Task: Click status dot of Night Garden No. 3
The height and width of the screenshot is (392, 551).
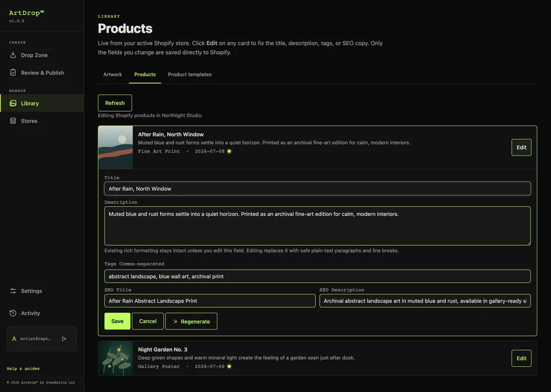Action: (x=229, y=366)
